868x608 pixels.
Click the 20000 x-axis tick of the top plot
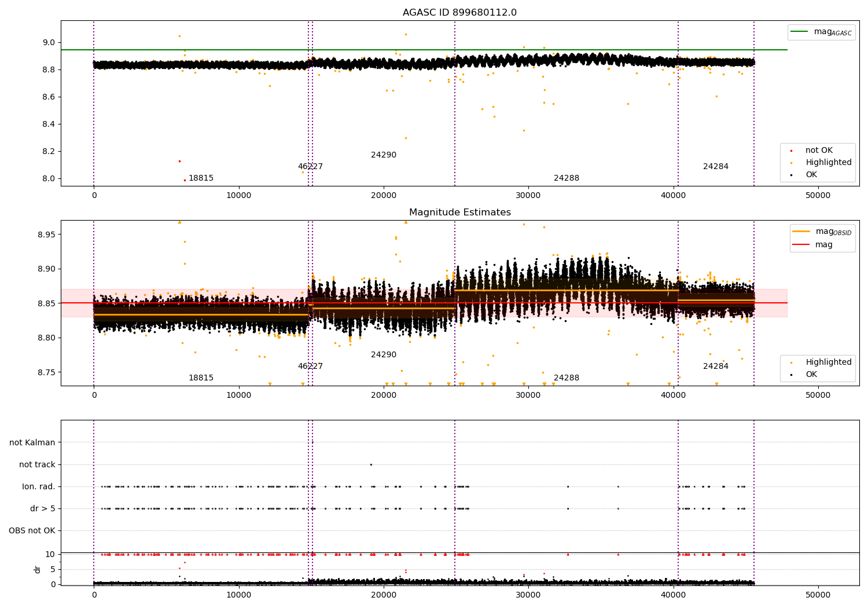(384, 195)
